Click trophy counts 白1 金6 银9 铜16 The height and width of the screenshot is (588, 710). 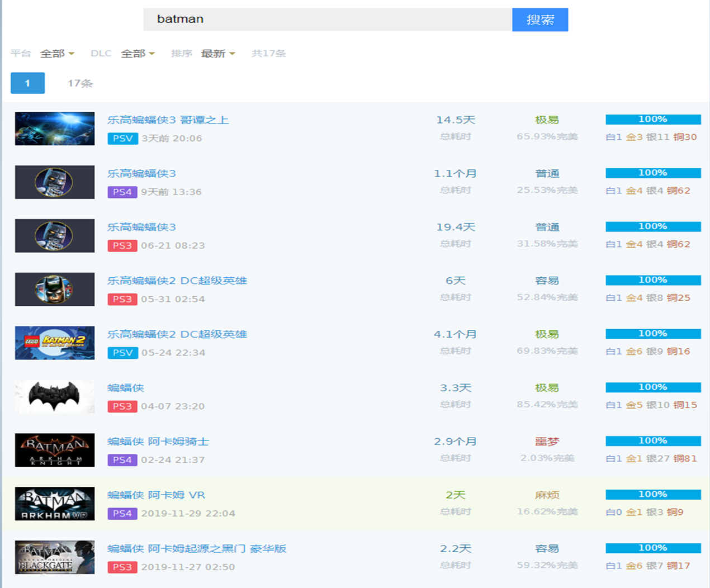point(648,352)
